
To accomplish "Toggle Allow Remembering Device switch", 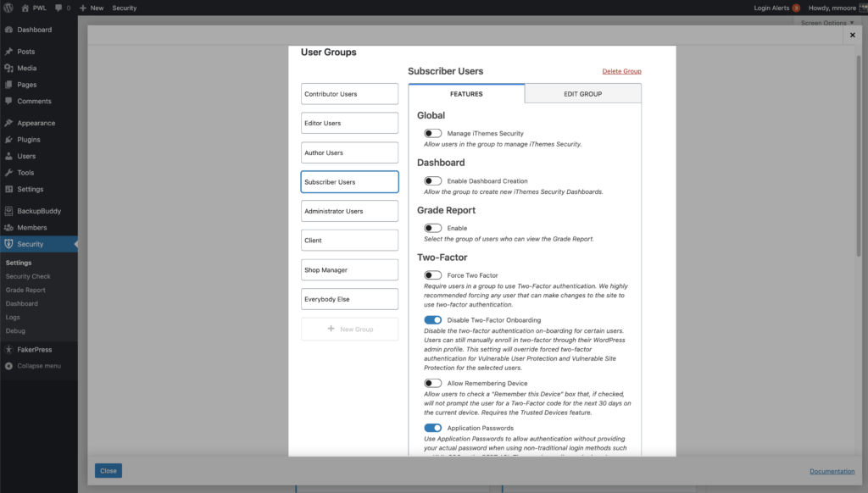I will pyautogui.click(x=433, y=383).
